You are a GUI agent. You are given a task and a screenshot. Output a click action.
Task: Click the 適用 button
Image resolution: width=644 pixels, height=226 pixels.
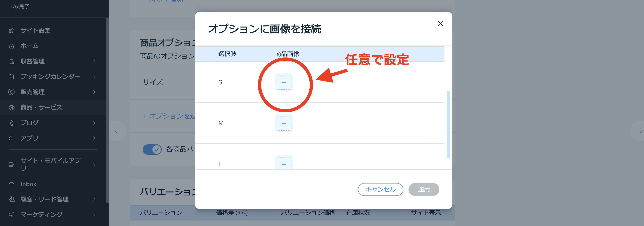423,189
